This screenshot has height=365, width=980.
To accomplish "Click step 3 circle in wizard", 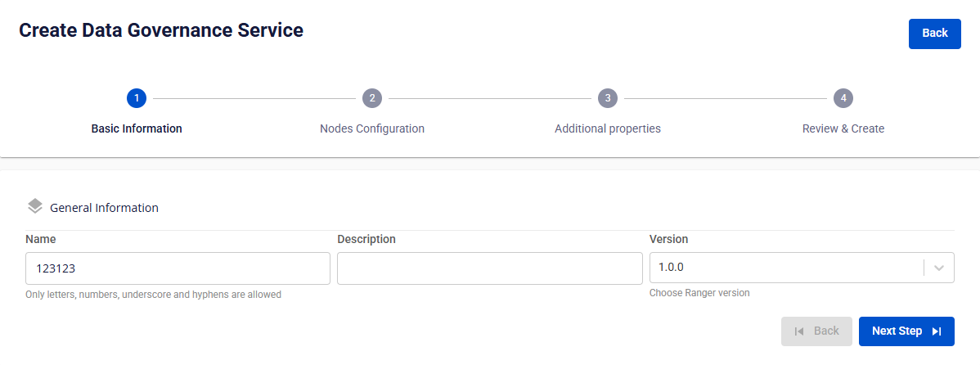I will (608, 98).
